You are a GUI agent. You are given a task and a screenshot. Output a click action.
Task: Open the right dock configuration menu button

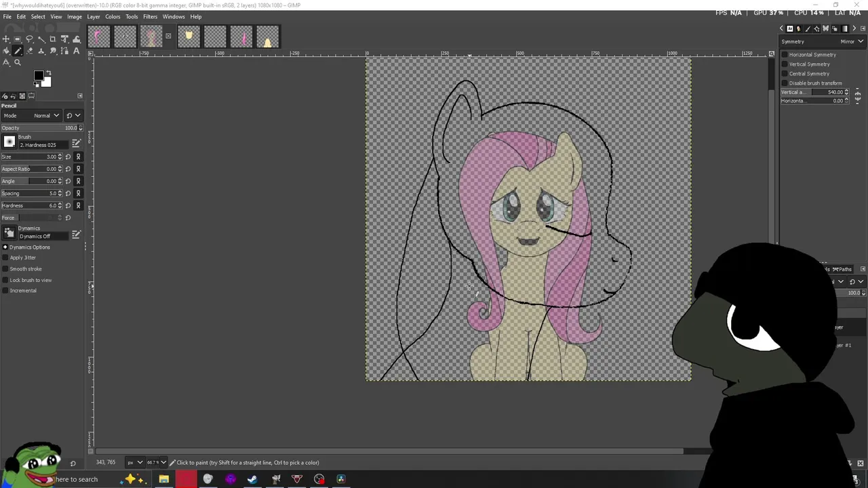863,28
